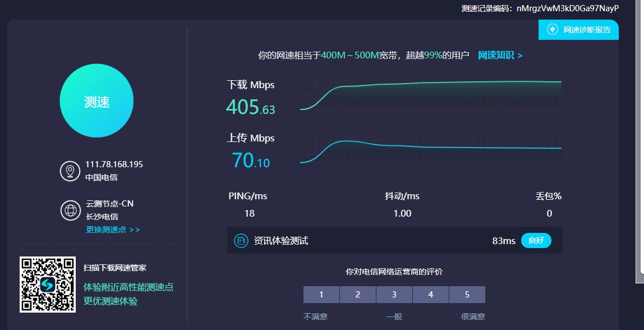Click the QR code for 网速管家
644x330 pixels.
pos(48,285)
